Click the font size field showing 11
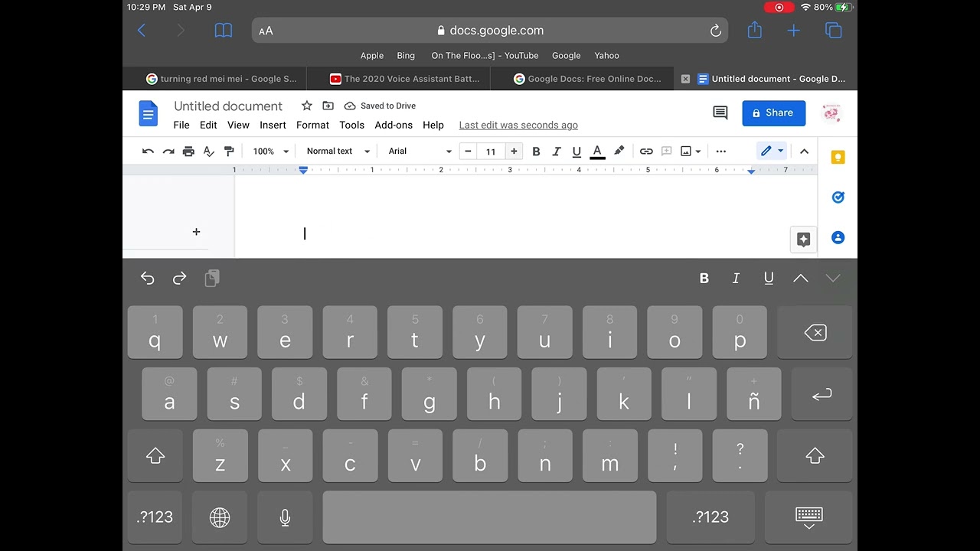Viewport: 980px width, 551px height. [x=491, y=152]
